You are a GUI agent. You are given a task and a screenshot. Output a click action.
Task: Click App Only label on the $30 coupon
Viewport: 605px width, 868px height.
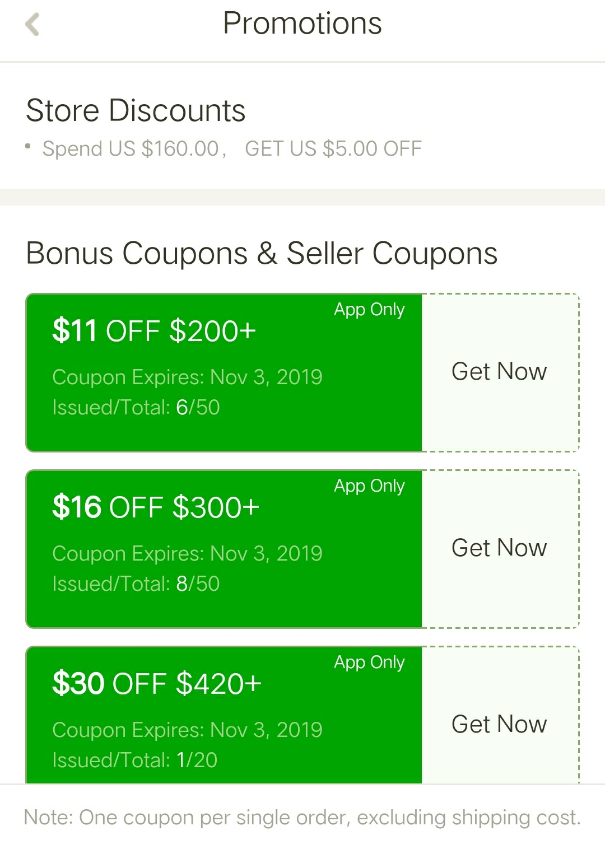pyautogui.click(x=369, y=662)
